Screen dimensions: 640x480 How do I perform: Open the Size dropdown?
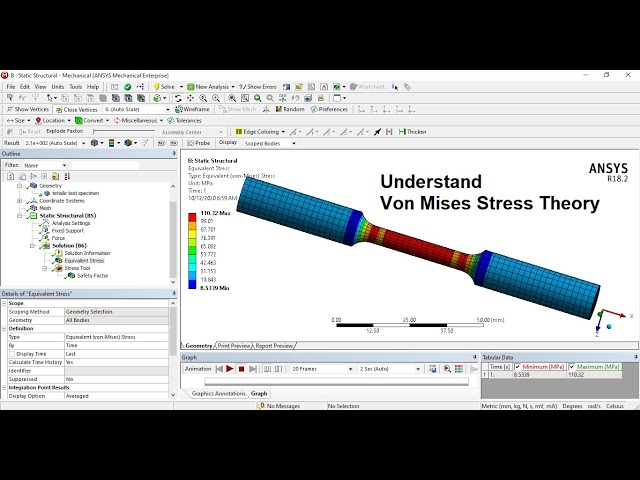coord(18,120)
